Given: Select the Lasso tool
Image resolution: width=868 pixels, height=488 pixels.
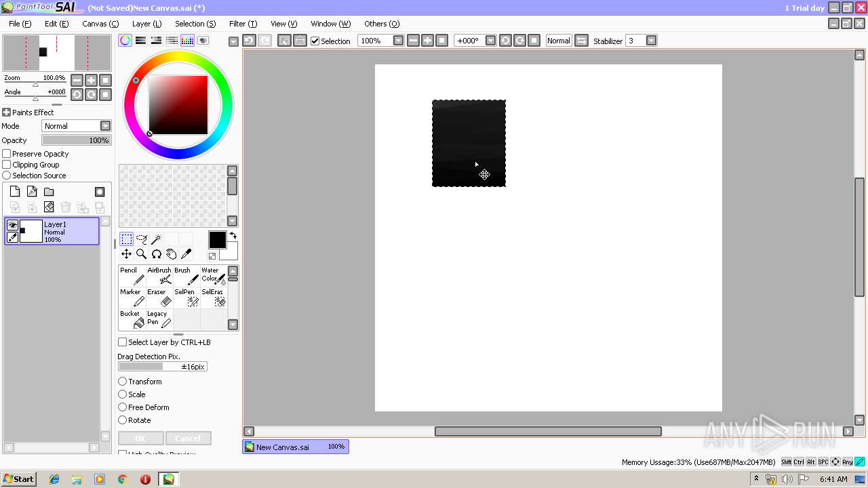Looking at the screenshot, I should (142, 239).
